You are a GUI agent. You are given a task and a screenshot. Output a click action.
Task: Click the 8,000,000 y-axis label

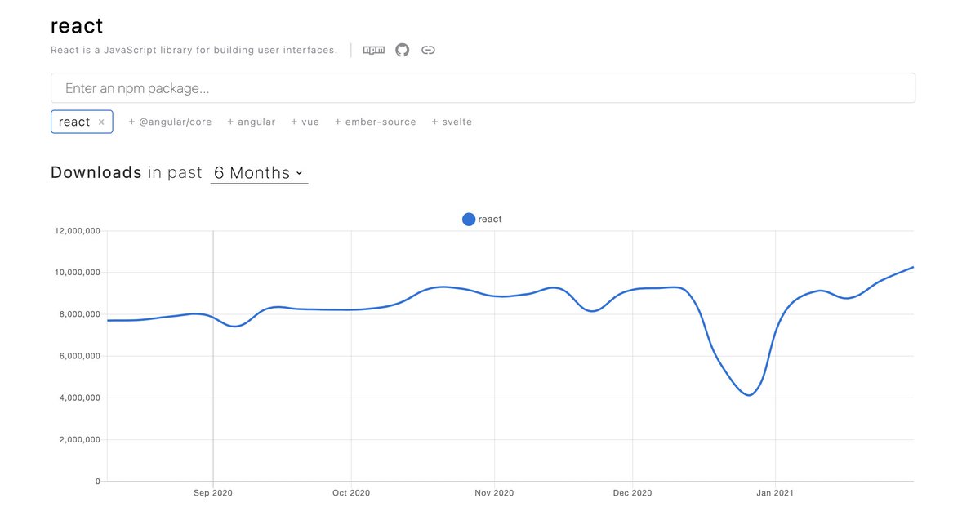pyautogui.click(x=80, y=314)
